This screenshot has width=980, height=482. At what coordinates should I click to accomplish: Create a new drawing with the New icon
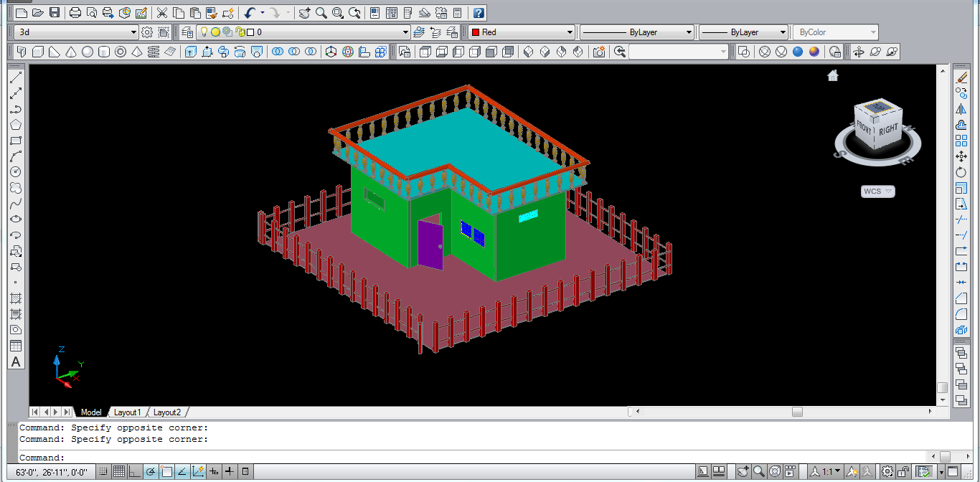22,13
